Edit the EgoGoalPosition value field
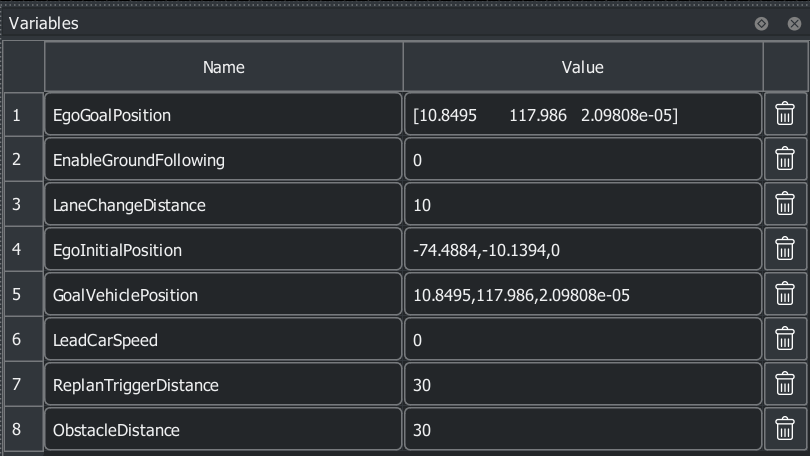The image size is (810, 456). pos(583,115)
